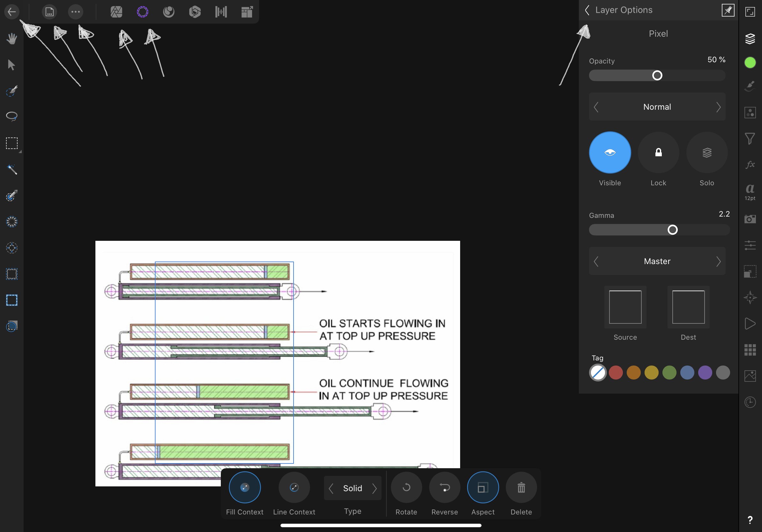This screenshot has width=762, height=532.
Task: Enable Fill Context
Action: point(245,488)
